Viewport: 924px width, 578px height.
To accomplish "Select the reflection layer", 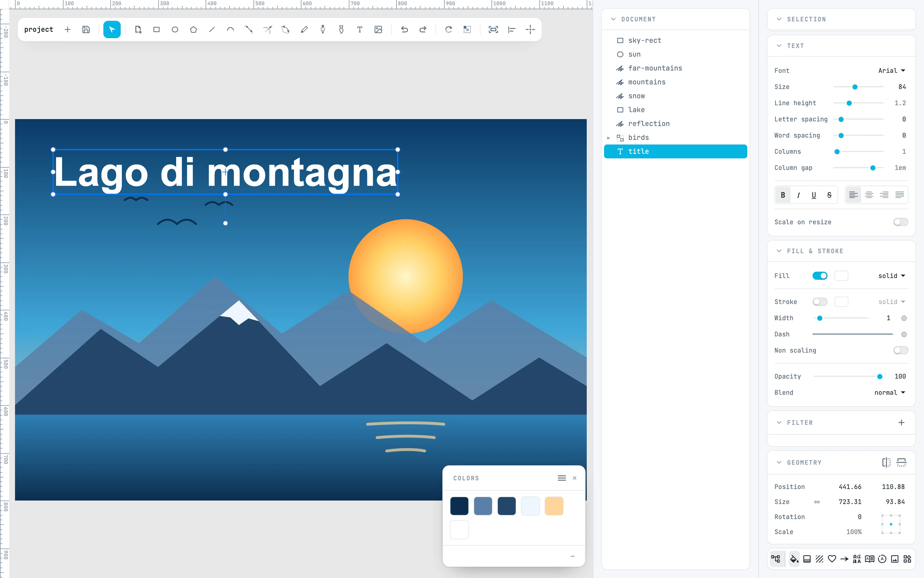I will coord(675,123).
